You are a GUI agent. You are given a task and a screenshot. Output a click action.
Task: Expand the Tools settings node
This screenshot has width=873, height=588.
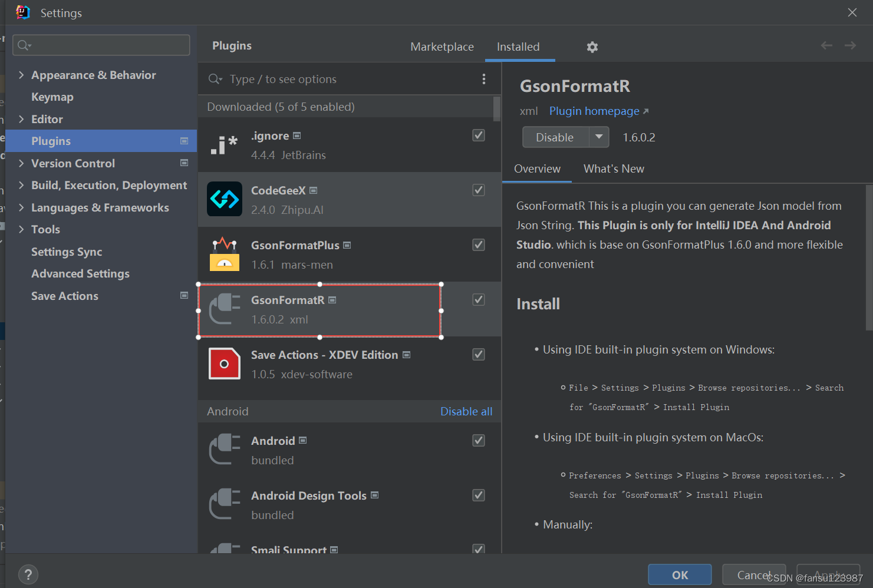click(21, 229)
